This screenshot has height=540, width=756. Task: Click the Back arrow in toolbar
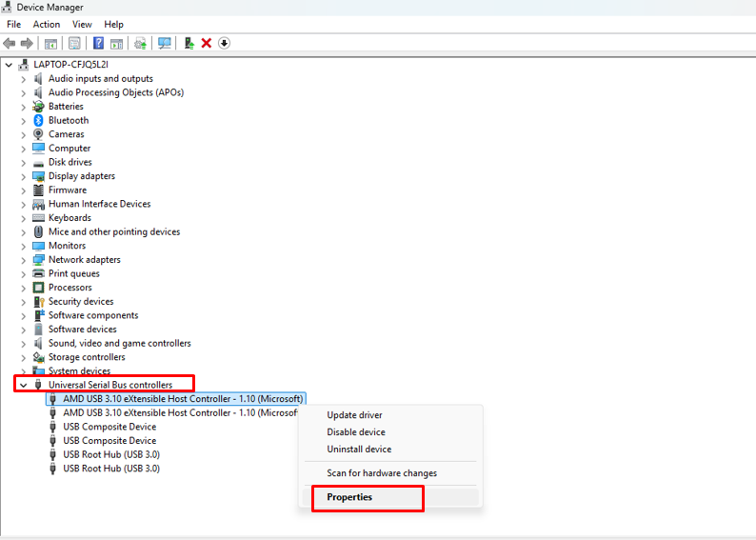point(10,43)
